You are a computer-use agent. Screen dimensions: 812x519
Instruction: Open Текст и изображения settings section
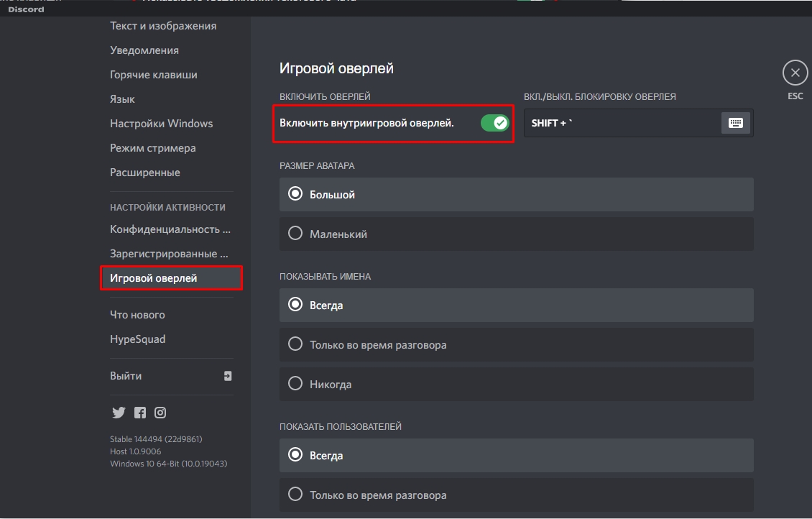coord(163,26)
